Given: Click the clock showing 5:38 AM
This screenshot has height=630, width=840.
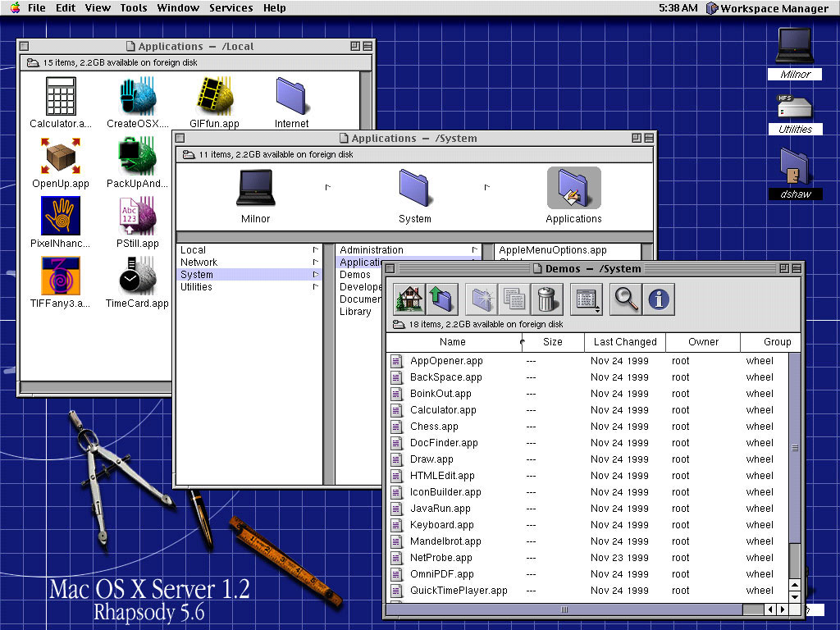Looking at the screenshot, I should (678, 8).
